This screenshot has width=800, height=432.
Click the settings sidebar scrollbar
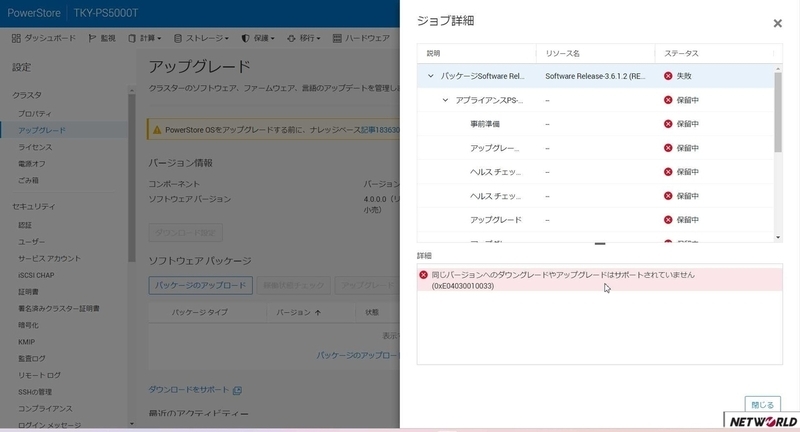(132, 176)
